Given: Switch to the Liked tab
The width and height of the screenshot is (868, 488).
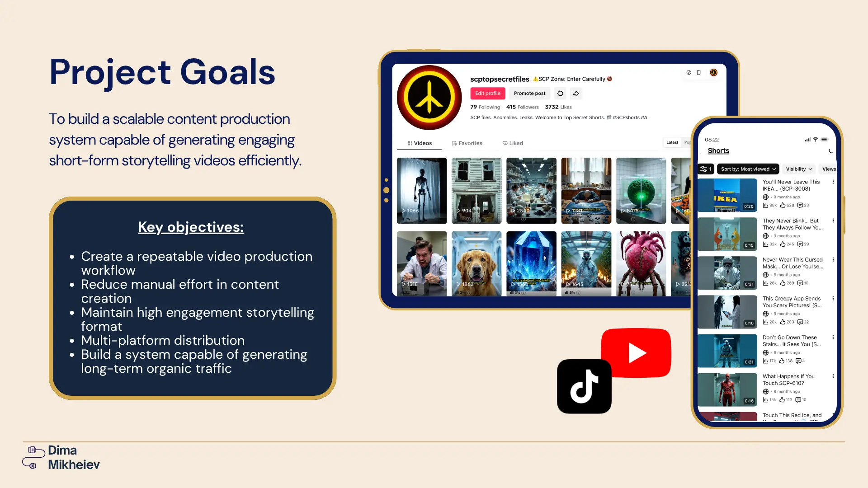Looking at the screenshot, I should (x=513, y=143).
